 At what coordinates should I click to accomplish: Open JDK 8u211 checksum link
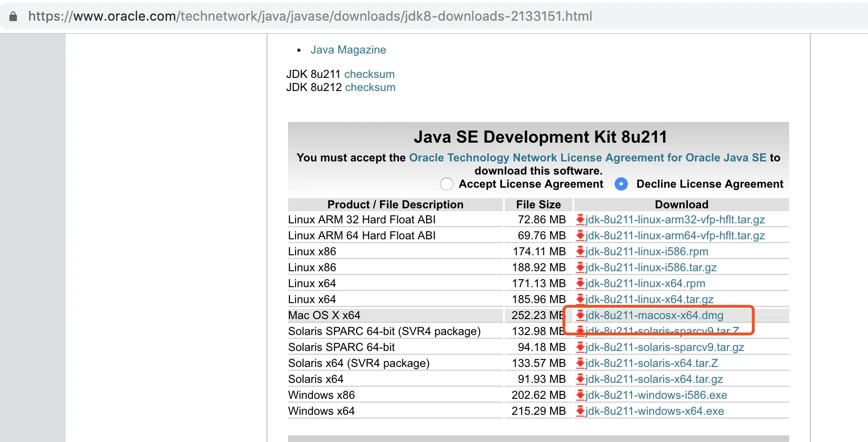coord(369,74)
